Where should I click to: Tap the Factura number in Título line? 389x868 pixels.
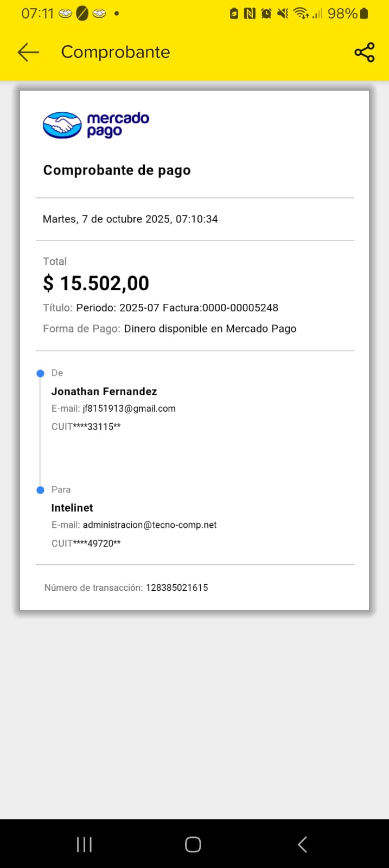[x=240, y=308]
